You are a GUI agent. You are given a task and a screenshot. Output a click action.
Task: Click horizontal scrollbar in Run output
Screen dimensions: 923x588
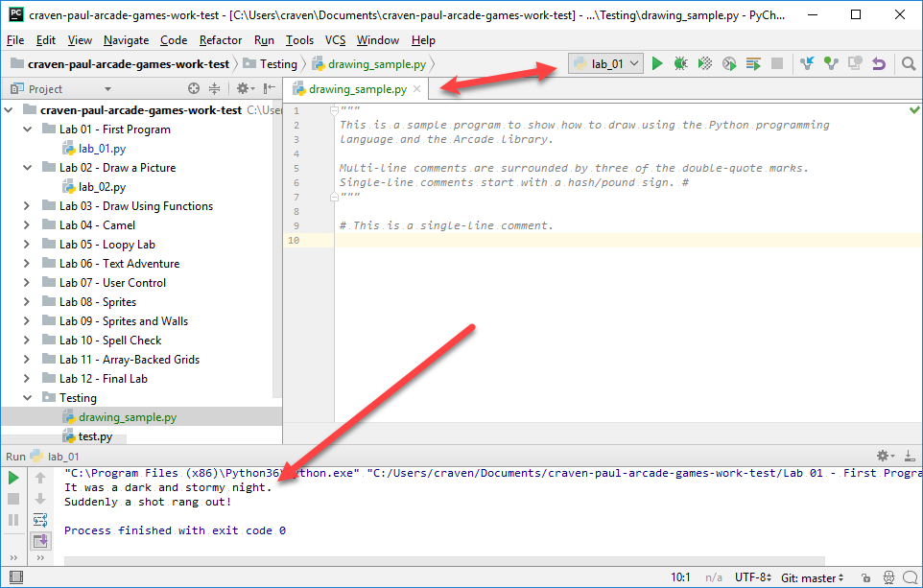pyautogui.click(x=444, y=561)
